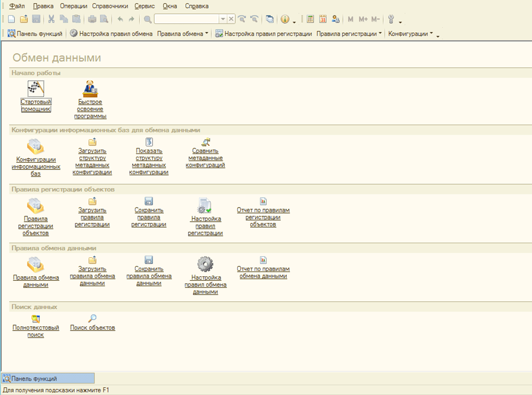This screenshot has height=395, width=532.
Task: Open the calendar icon in the toolbar
Action: (323, 19)
